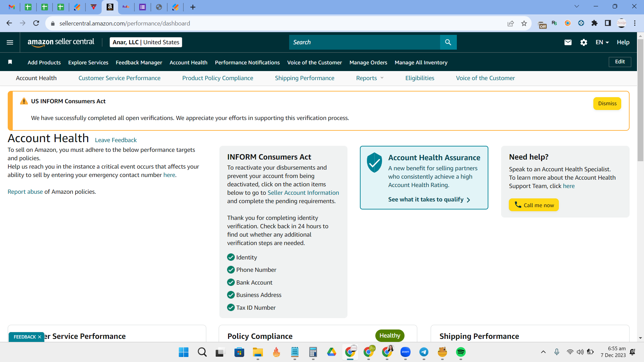The width and height of the screenshot is (644, 362).
Task: Show hidden system tray icons
Action: coord(543,352)
